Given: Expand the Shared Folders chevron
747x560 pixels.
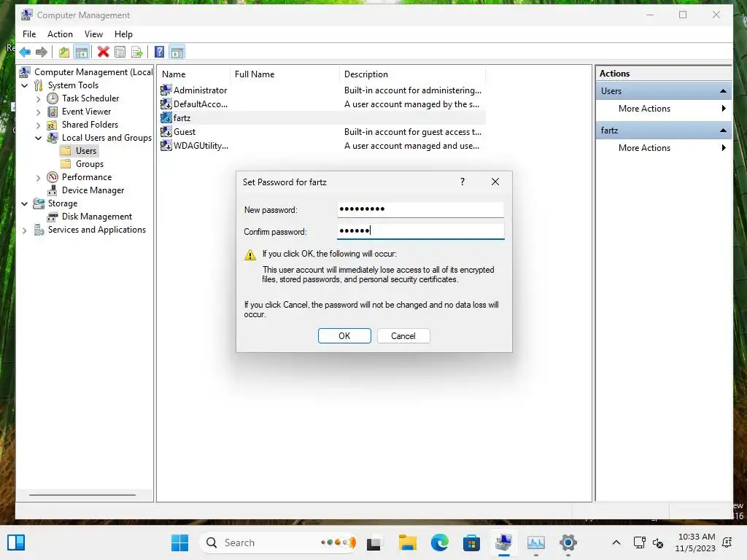Looking at the screenshot, I should point(39,125).
